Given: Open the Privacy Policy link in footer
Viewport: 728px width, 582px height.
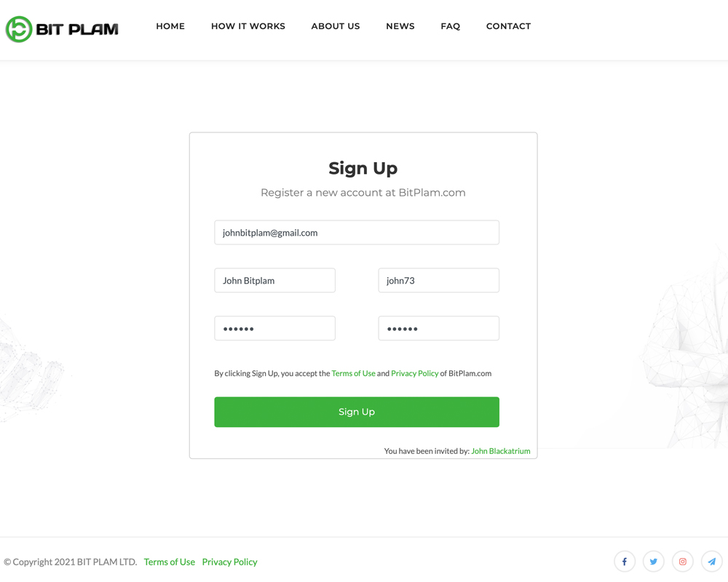Looking at the screenshot, I should coord(229,562).
